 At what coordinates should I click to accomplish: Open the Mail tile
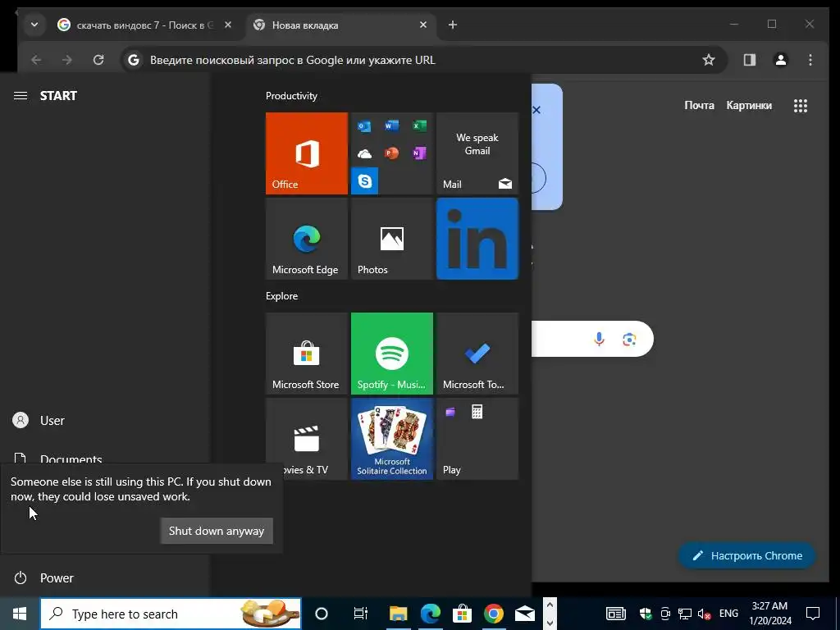pos(477,153)
